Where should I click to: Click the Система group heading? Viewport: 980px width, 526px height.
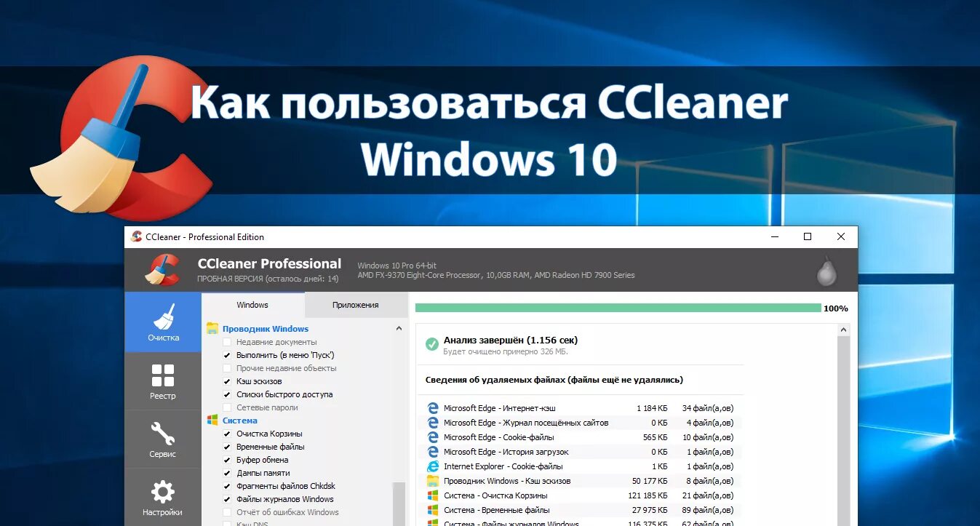tap(240, 421)
